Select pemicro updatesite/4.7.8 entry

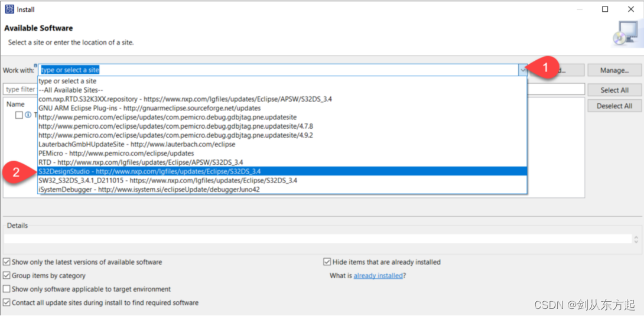tap(282, 126)
